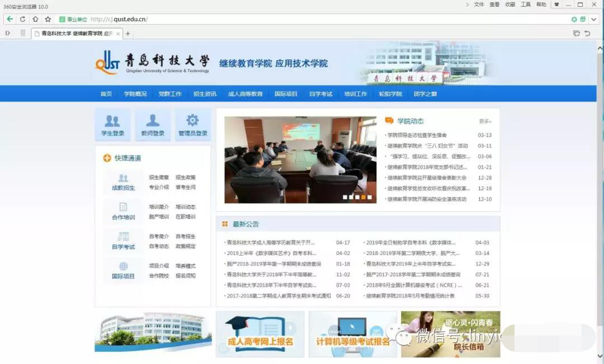Open 招生资讯 in the navigation bar
The height and width of the screenshot is (364, 604).
point(205,94)
